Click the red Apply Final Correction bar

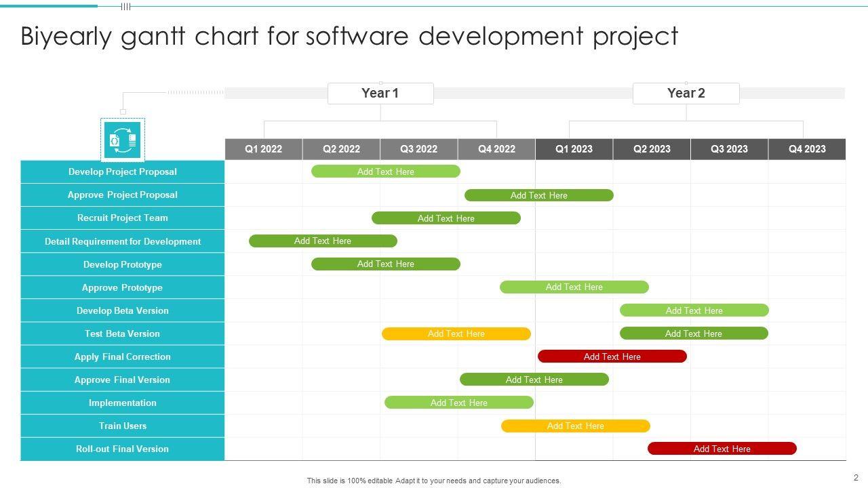click(x=612, y=357)
